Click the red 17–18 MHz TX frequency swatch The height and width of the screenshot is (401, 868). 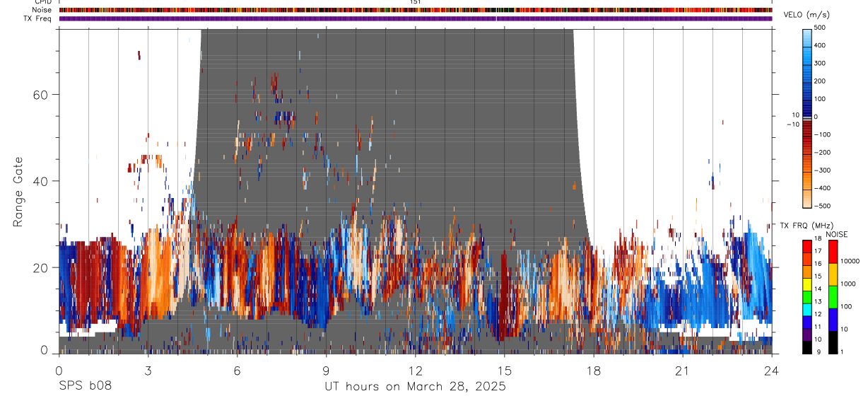(807, 245)
